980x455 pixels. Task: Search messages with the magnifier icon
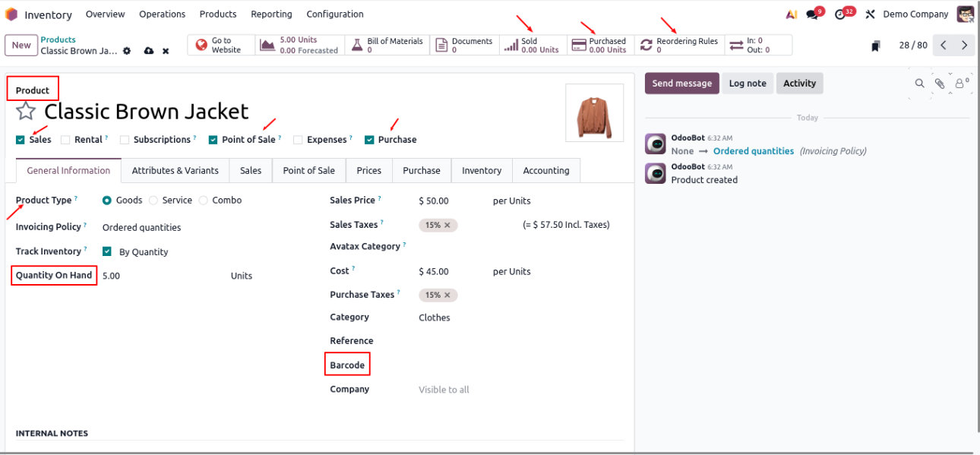(919, 84)
